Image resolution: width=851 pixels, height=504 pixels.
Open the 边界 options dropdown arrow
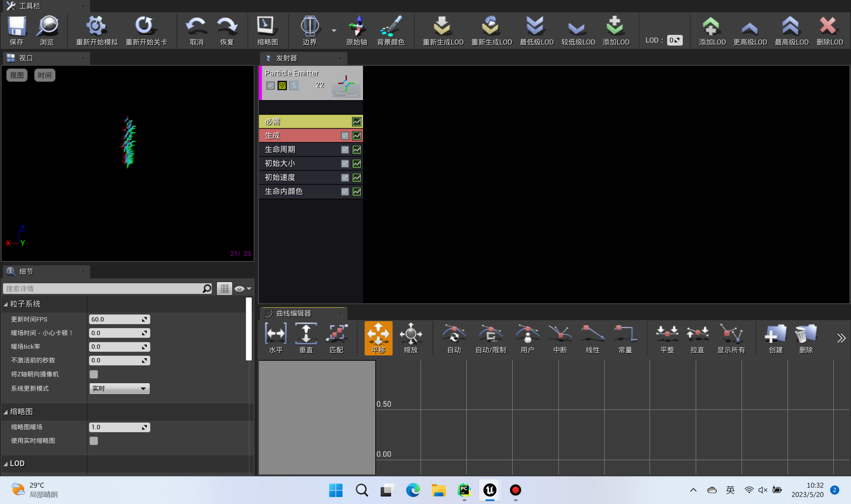tap(334, 31)
